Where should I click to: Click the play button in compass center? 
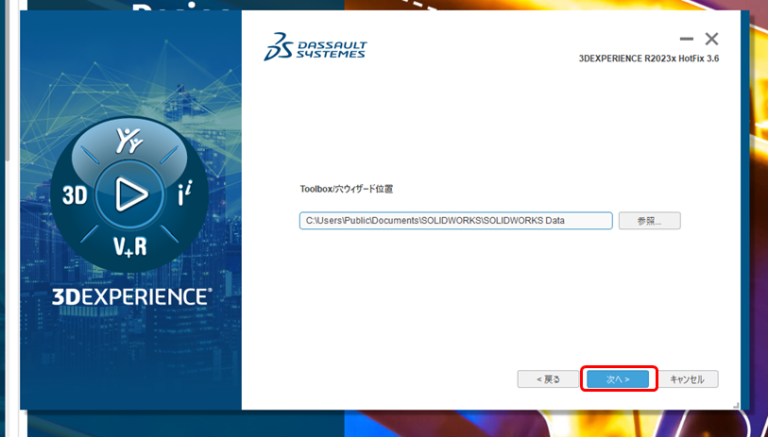[x=129, y=195]
